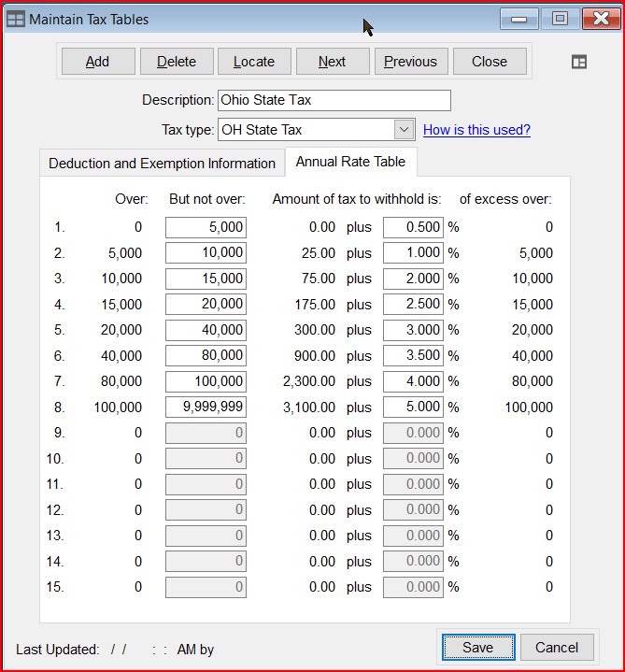
Task: Click row 7 percent field 4.000
Action: 413,381
